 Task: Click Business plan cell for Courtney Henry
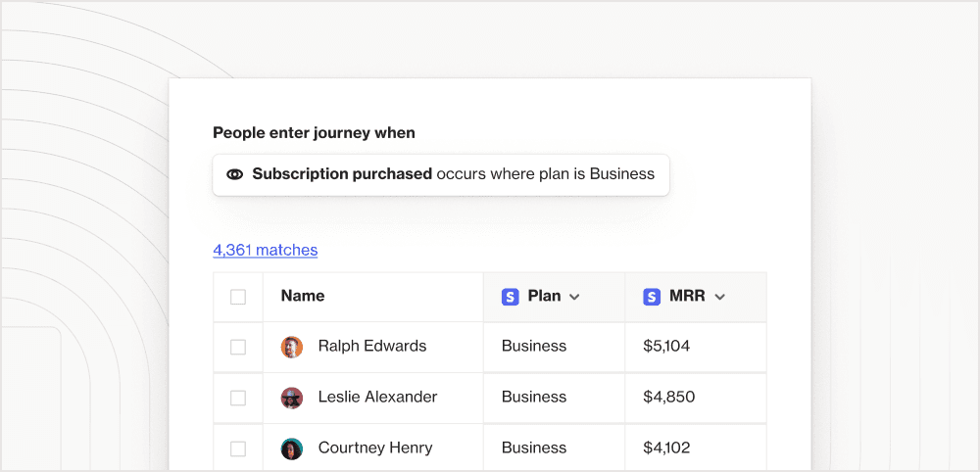(x=534, y=448)
